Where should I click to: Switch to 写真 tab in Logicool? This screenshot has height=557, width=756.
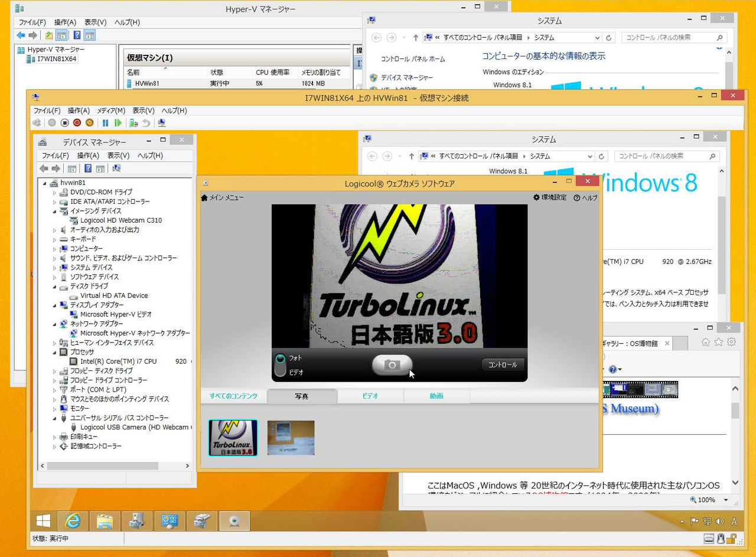[302, 396]
